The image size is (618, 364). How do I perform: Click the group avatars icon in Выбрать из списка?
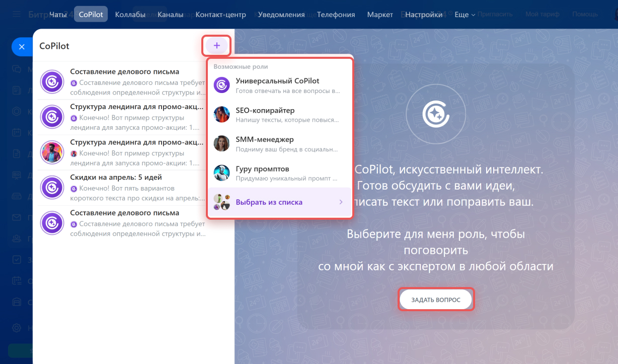222,202
